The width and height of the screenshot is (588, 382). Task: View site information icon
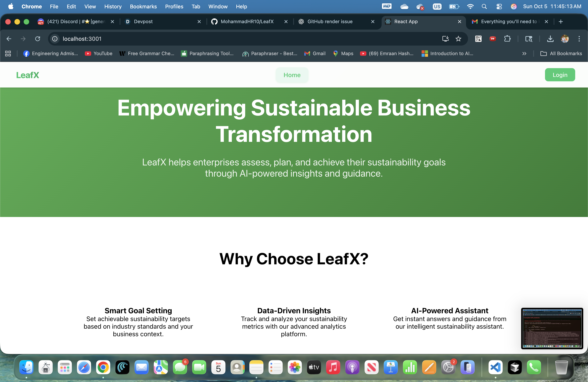tap(55, 39)
